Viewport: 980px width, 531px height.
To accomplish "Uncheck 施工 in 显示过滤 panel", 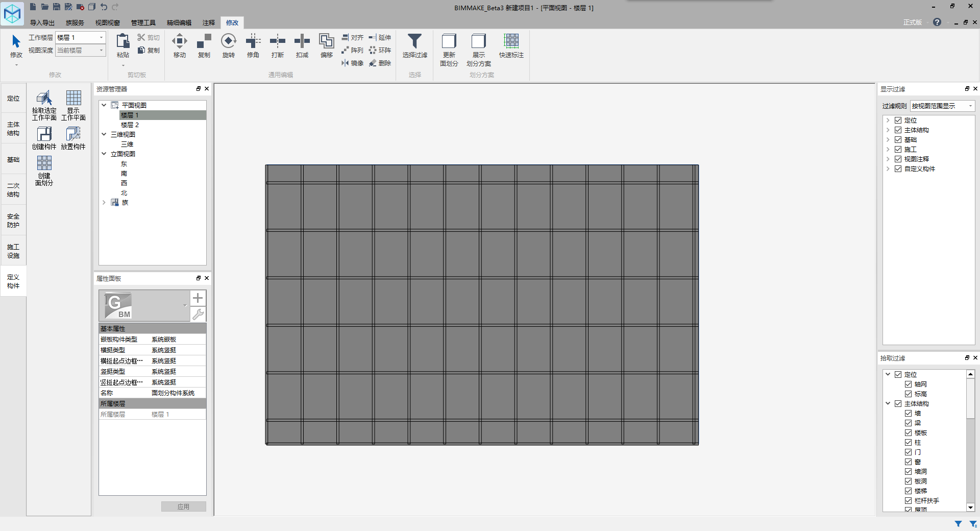I will point(898,149).
